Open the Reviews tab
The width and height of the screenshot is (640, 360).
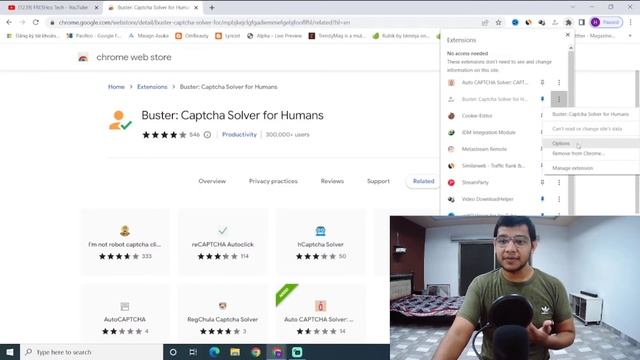click(332, 181)
